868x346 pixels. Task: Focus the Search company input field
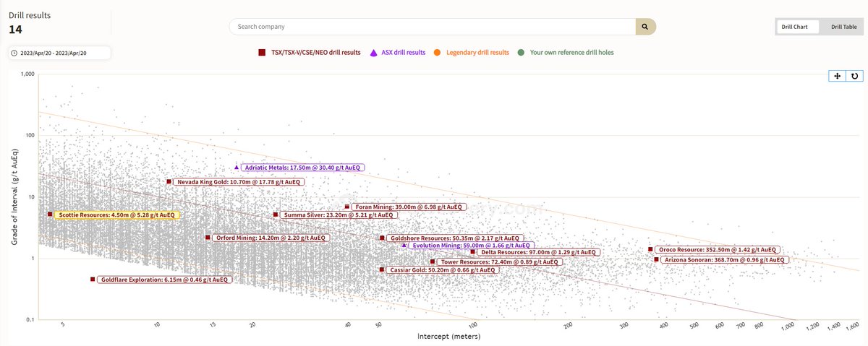click(433, 27)
